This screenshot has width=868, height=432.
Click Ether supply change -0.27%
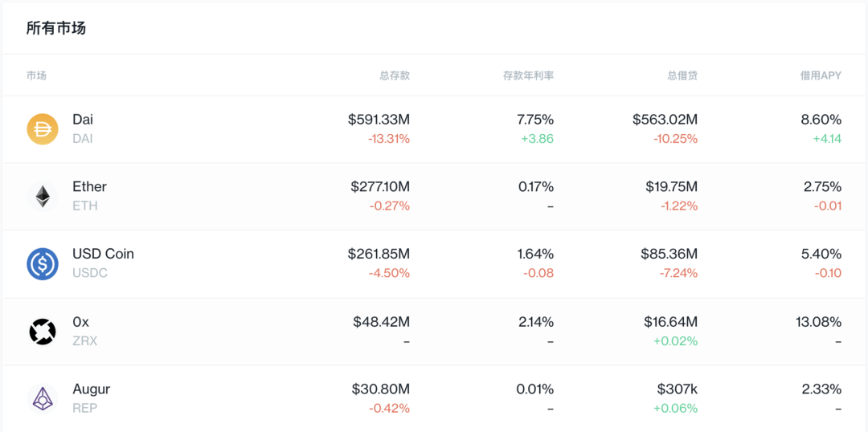click(390, 206)
